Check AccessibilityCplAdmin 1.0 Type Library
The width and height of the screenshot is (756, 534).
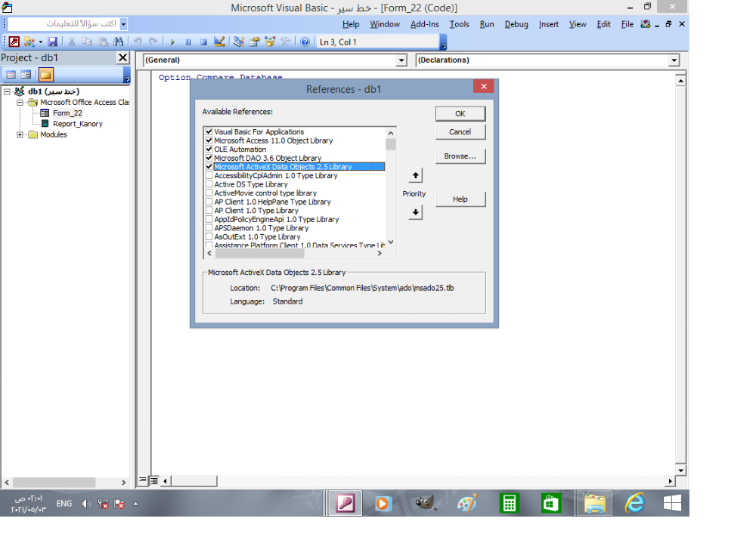click(x=209, y=175)
